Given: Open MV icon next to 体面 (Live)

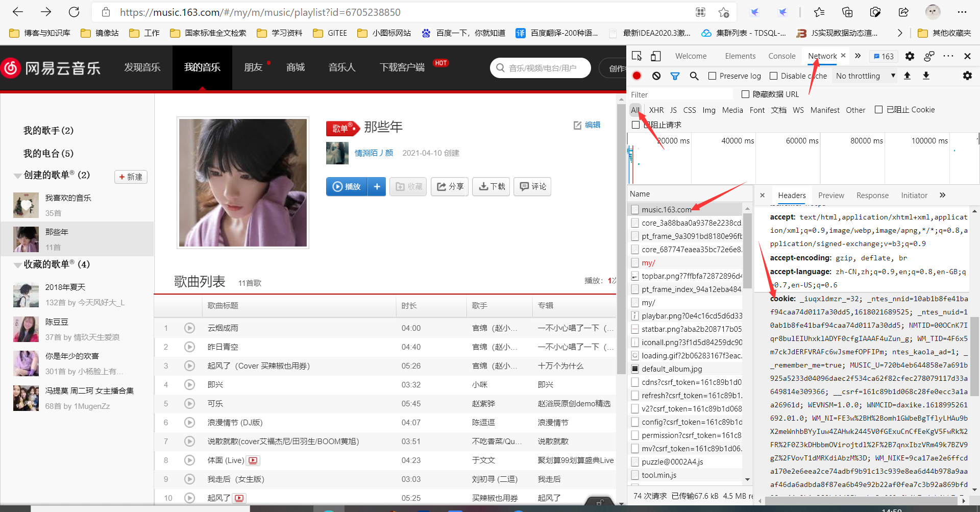Looking at the screenshot, I should (253, 460).
